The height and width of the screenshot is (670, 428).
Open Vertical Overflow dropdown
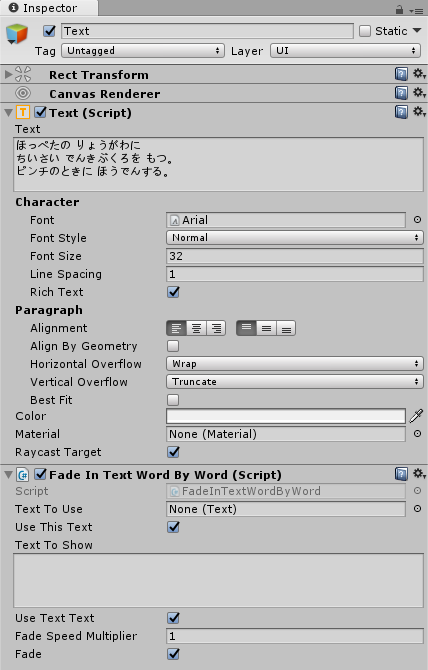tap(295, 382)
